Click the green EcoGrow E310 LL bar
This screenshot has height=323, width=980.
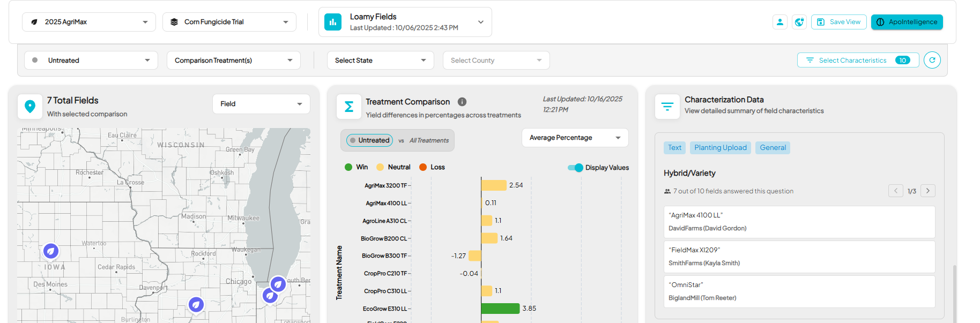click(500, 309)
